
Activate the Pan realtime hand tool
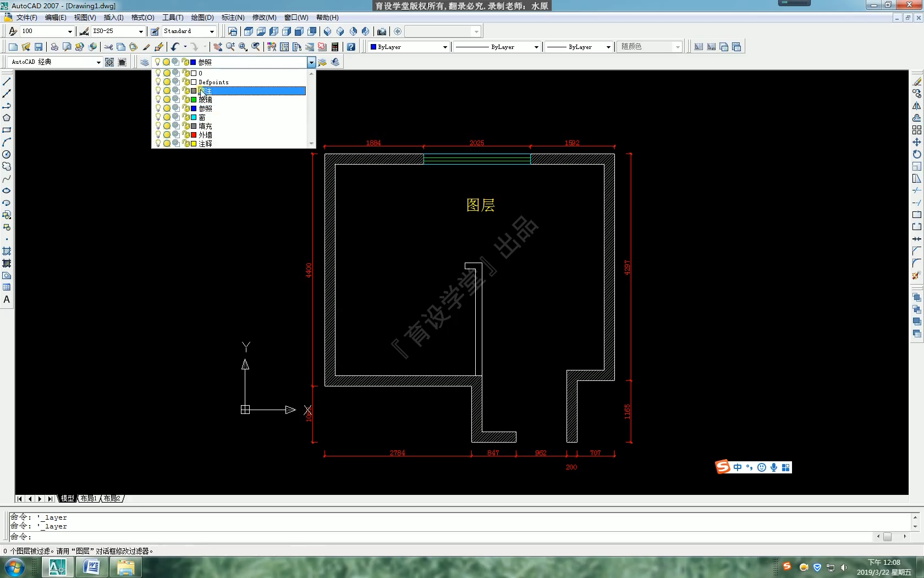[x=218, y=47]
